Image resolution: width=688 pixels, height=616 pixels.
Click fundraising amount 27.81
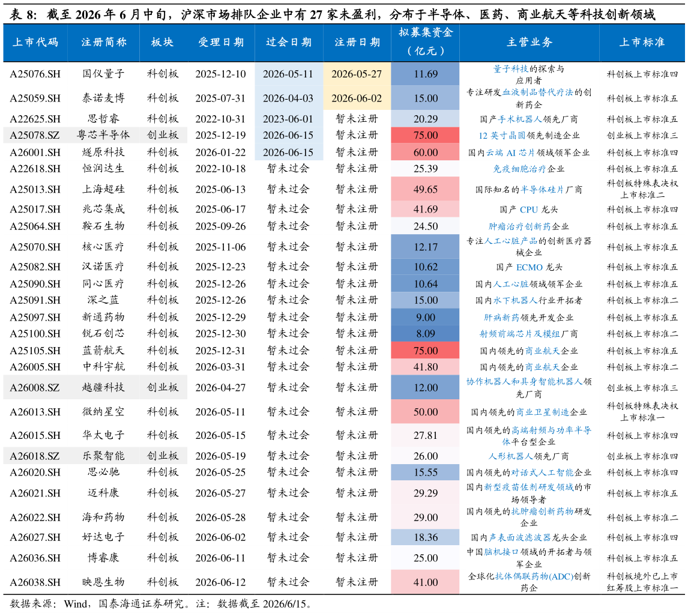click(426, 436)
